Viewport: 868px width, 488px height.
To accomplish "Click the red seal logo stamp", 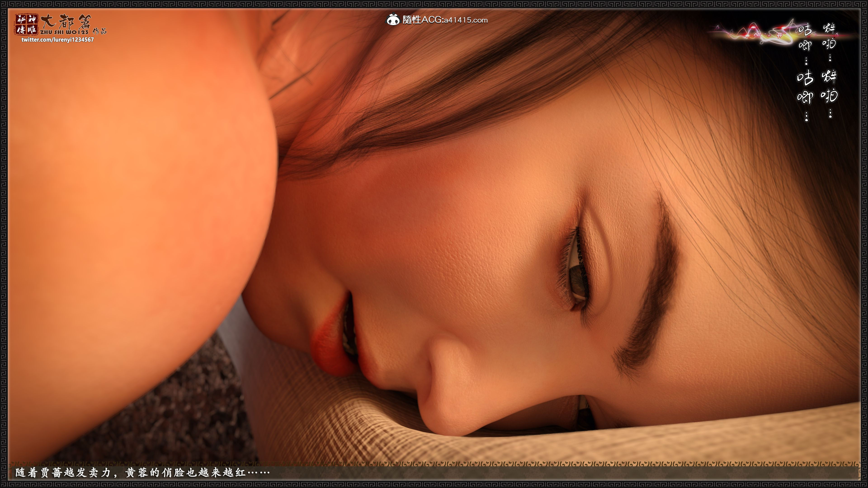I will click(x=26, y=24).
